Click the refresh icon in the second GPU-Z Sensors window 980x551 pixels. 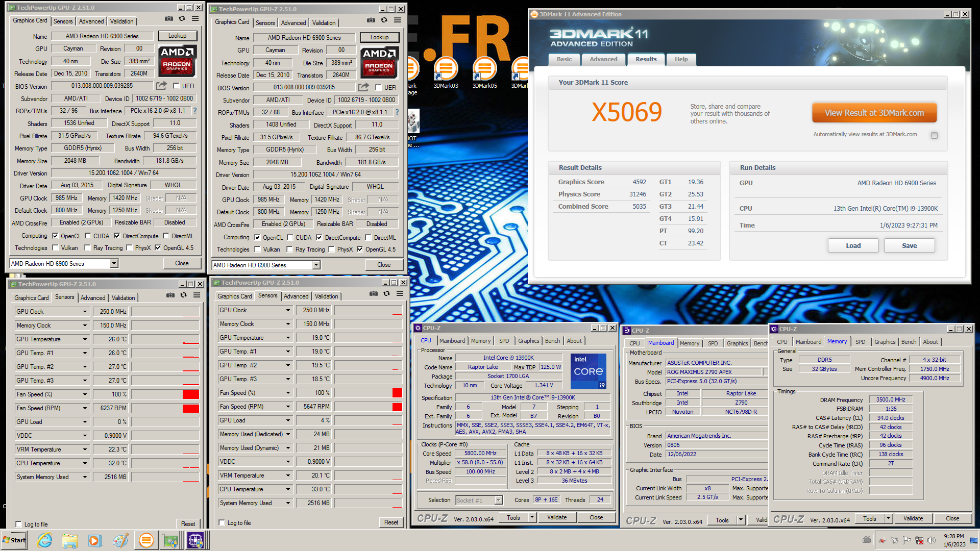[x=386, y=294]
